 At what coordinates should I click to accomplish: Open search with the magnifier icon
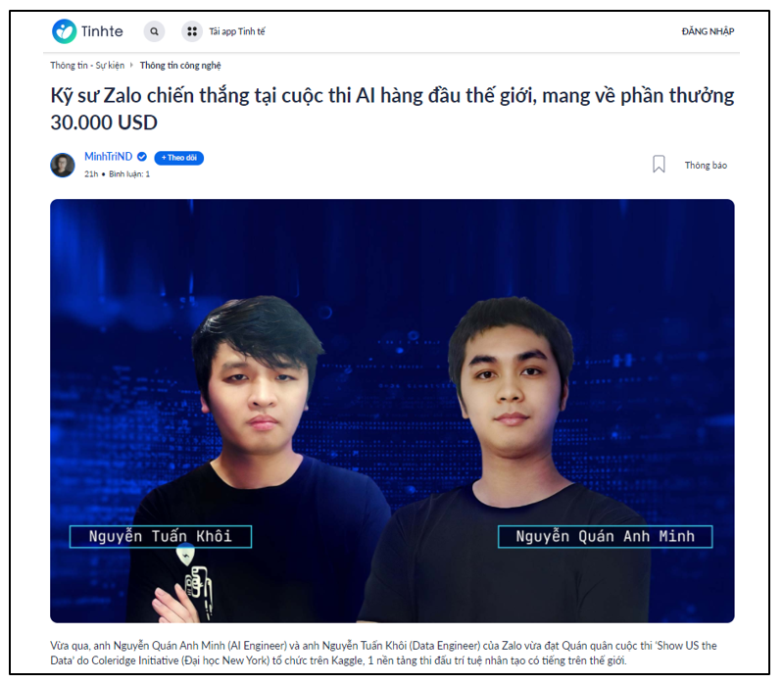coord(155,31)
